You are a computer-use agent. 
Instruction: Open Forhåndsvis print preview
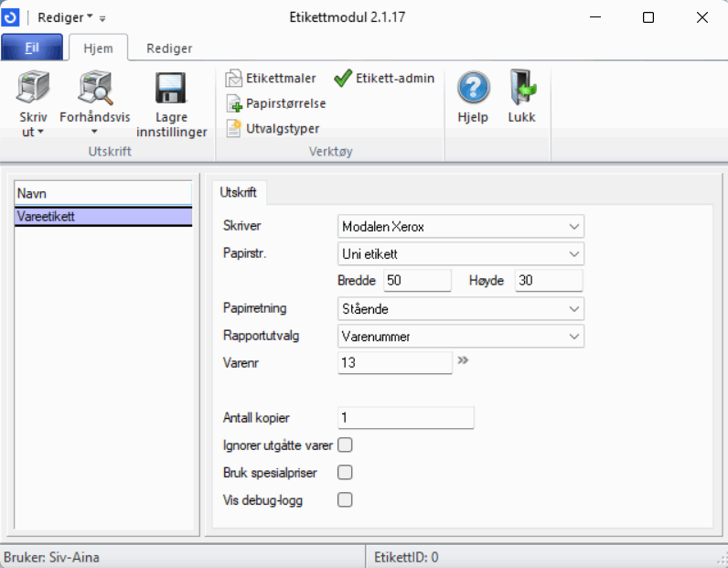93,91
